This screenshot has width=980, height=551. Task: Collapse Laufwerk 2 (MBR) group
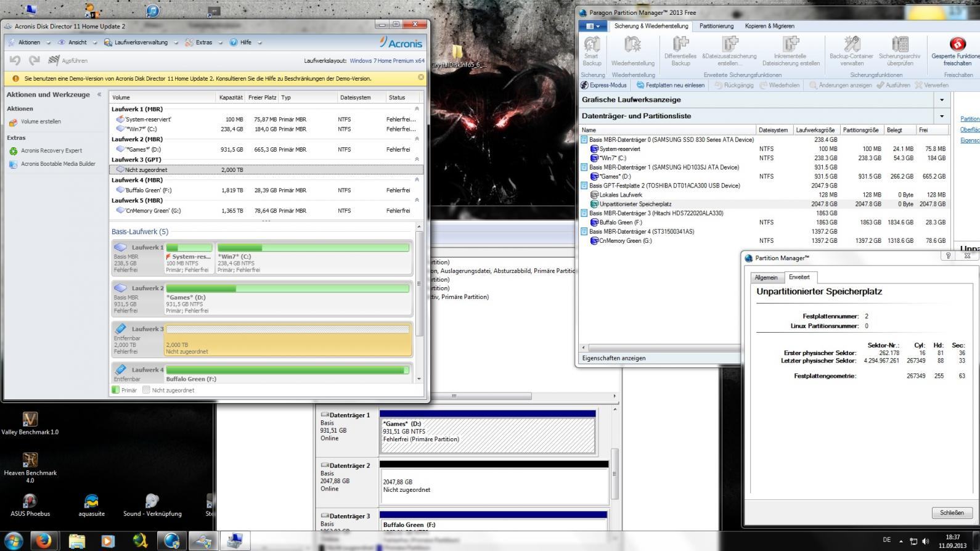417,139
